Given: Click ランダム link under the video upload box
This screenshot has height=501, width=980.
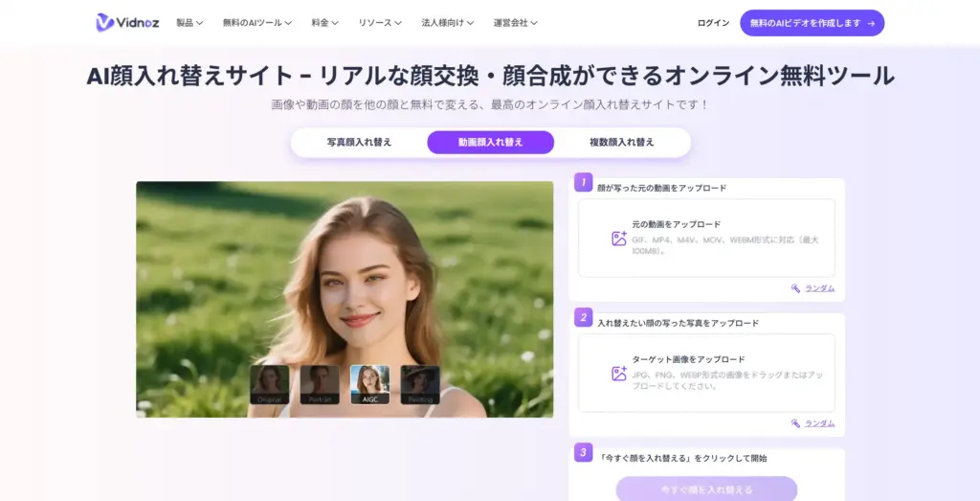Looking at the screenshot, I should 819,288.
